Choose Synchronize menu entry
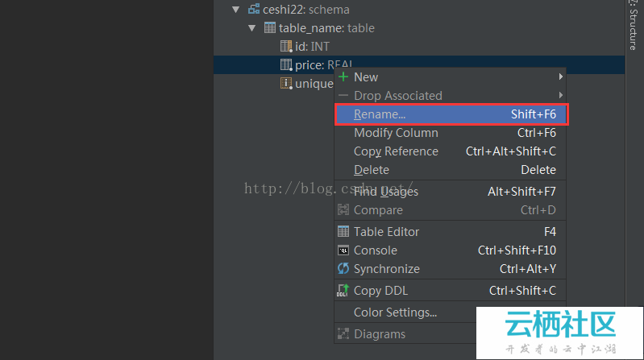The image size is (644, 360). [450, 269]
